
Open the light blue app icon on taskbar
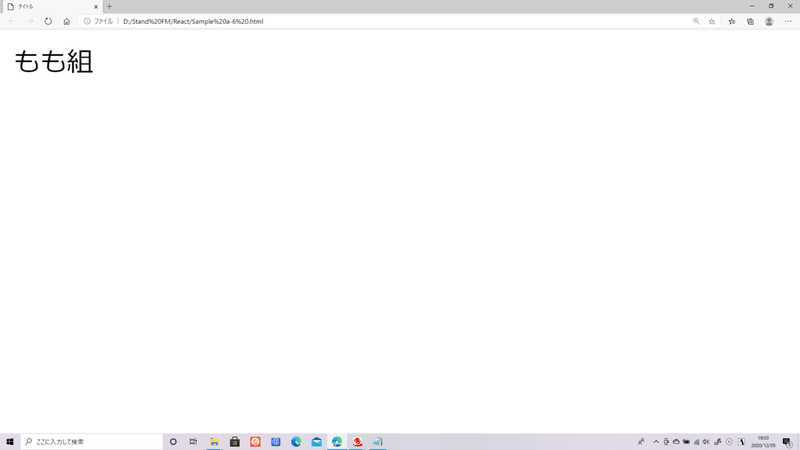click(x=378, y=442)
